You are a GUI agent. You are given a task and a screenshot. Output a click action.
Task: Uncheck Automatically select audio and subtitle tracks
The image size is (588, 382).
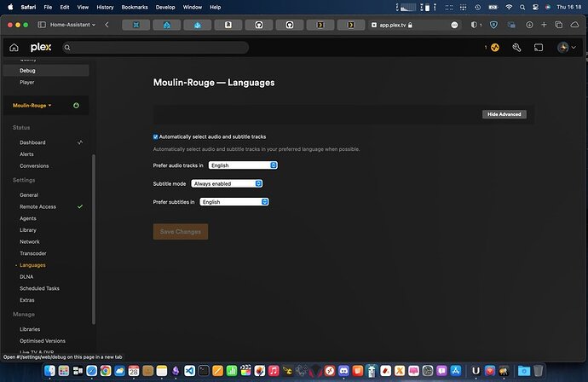155,137
